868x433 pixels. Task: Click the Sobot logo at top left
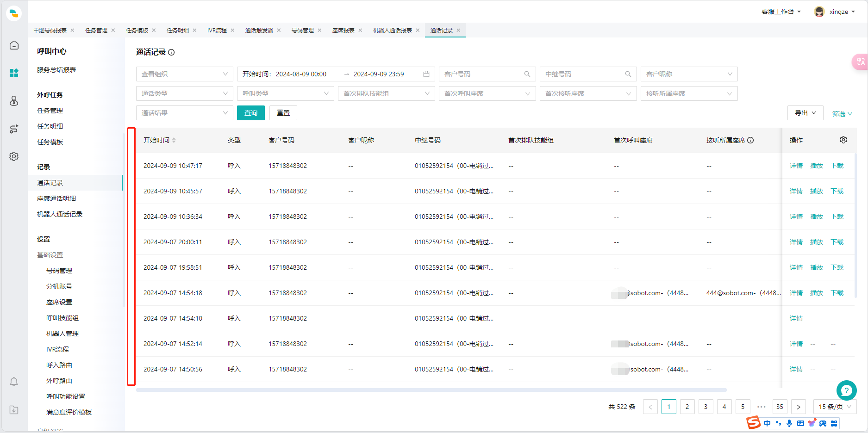tap(14, 13)
